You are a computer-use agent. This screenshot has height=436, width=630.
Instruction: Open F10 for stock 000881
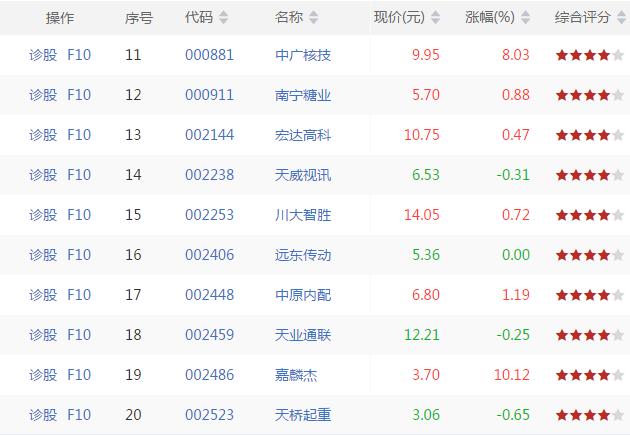click(79, 55)
